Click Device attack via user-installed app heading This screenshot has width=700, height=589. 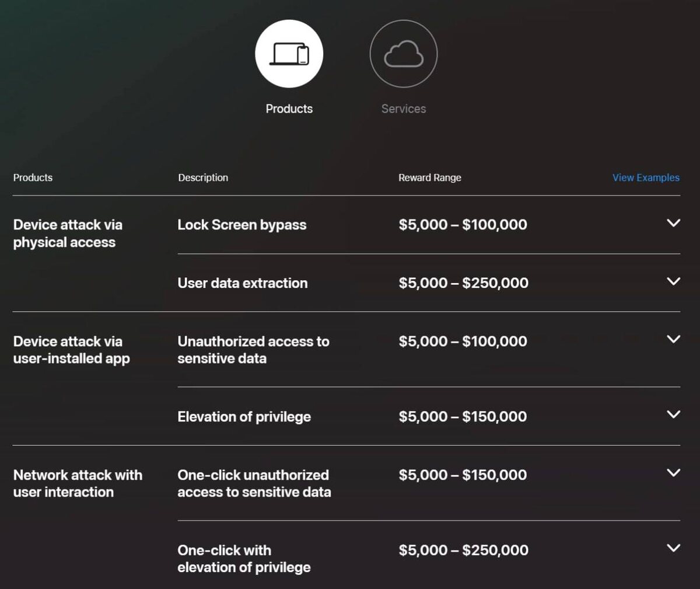point(71,350)
